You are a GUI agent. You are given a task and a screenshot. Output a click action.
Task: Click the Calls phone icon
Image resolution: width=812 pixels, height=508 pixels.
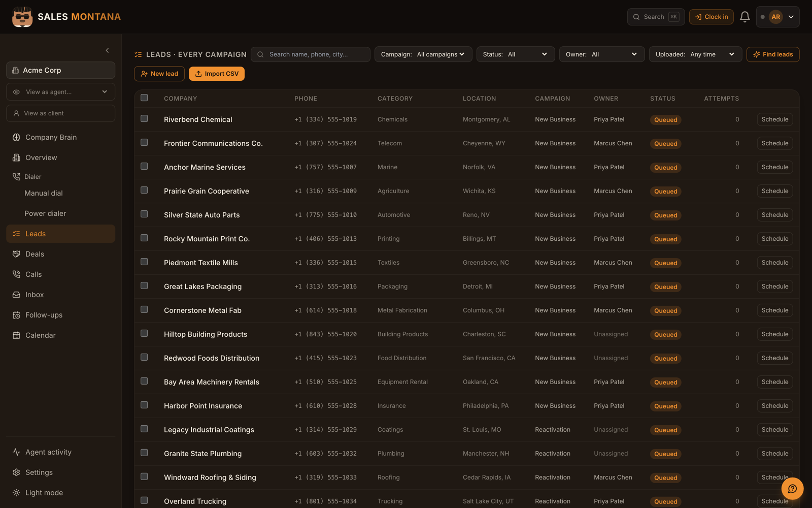click(x=16, y=274)
